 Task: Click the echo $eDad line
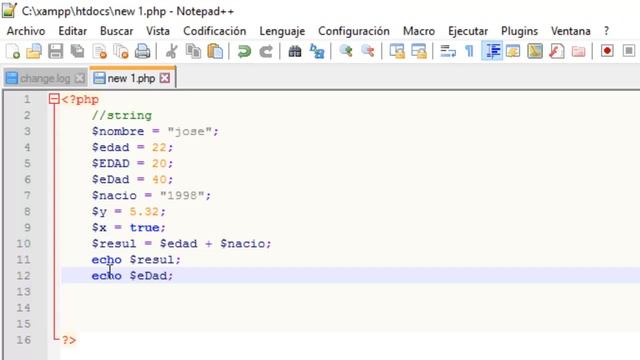pyautogui.click(x=132, y=276)
